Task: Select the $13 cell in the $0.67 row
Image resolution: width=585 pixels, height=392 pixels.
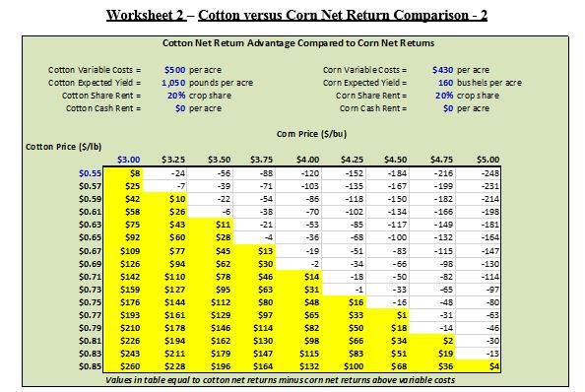Action: (x=254, y=251)
